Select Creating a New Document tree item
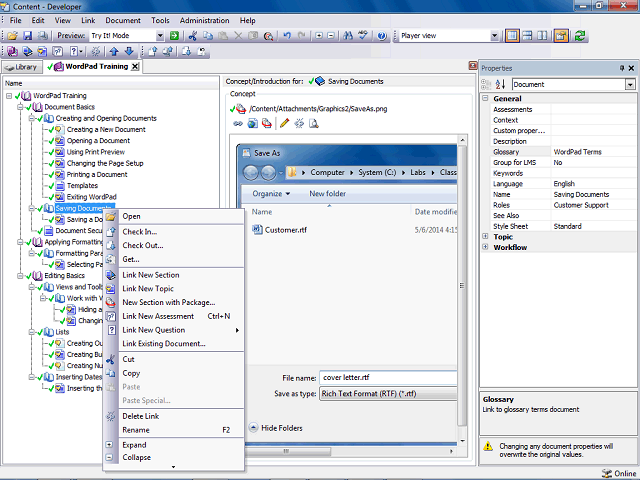 [x=106, y=129]
